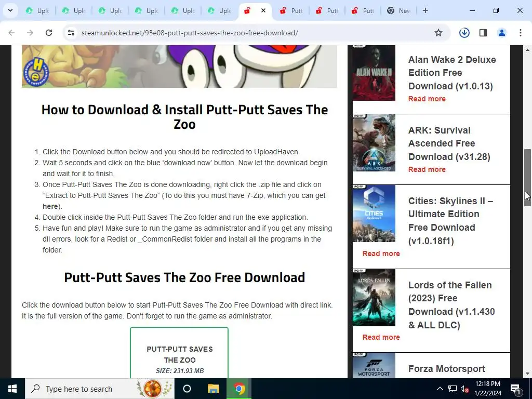The height and width of the screenshot is (399, 532).
Task: Open the ARK Survival Ascended cover thumbnail
Action: pyautogui.click(x=374, y=143)
